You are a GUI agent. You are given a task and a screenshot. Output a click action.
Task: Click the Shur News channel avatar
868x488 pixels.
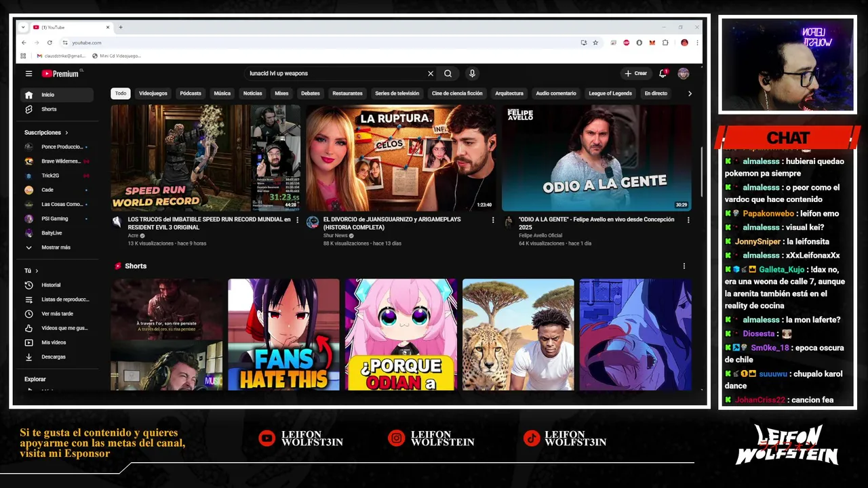pos(313,222)
